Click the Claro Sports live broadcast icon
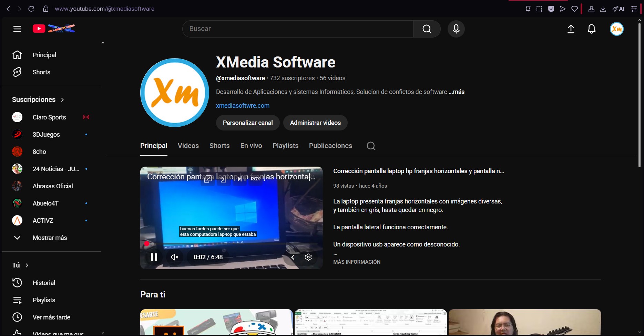644x336 pixels. click(86, 117)
